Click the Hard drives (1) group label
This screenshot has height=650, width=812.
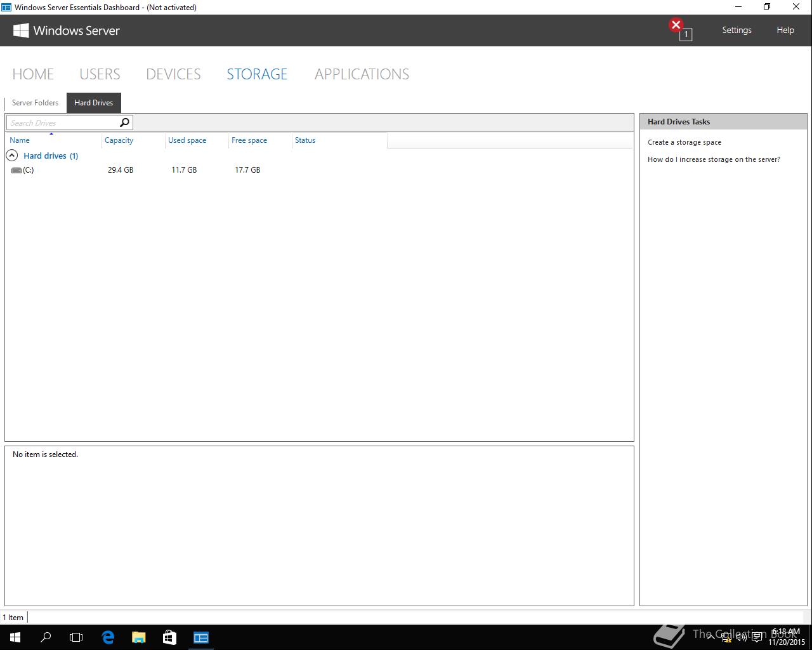(x=51, y=156)
